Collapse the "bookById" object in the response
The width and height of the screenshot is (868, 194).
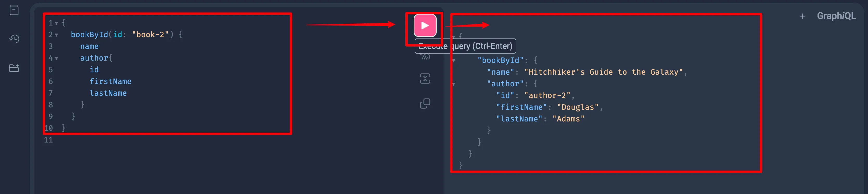[454, 61]
